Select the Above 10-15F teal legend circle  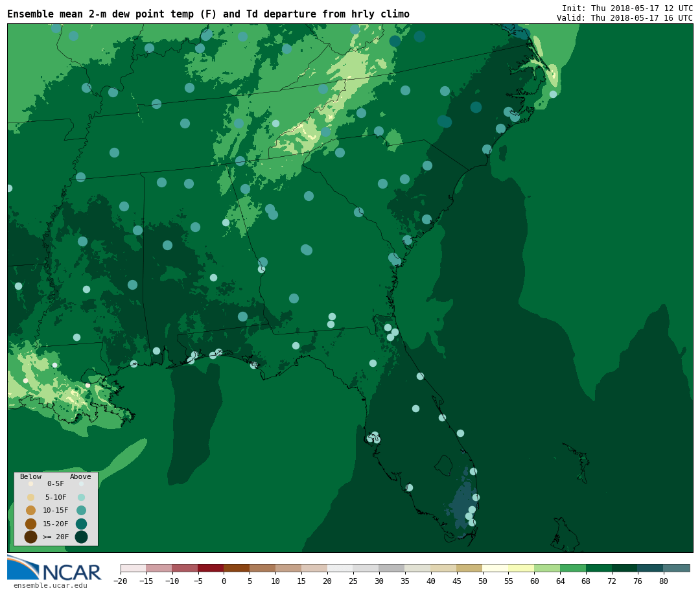81,511
